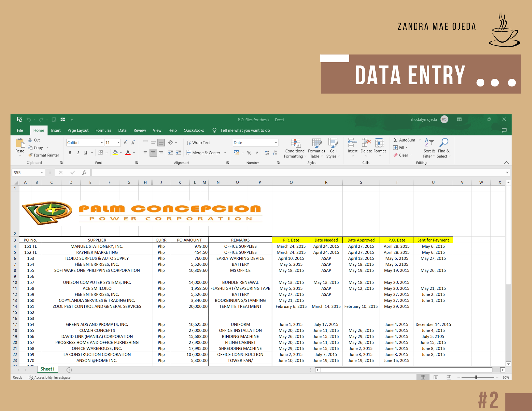This screenshot has width=532, height=411.
Task: Expand the Date number format dropdown
Action: 276,143
